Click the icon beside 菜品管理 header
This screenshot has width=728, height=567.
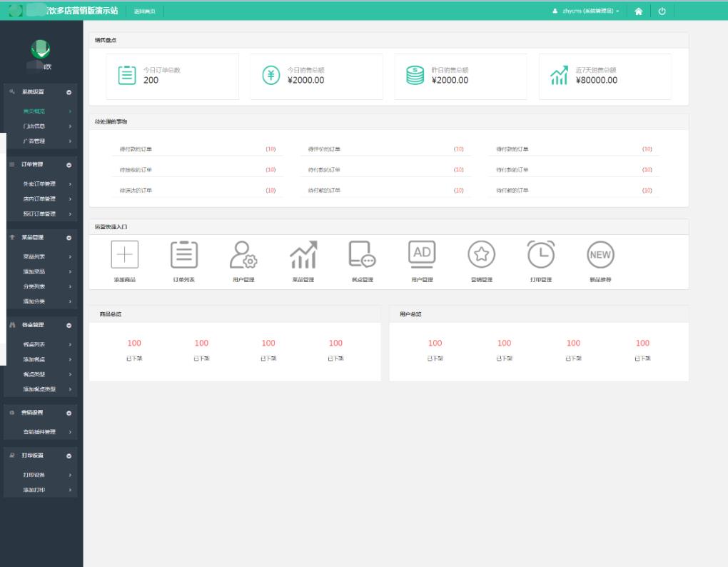point(12,237)
